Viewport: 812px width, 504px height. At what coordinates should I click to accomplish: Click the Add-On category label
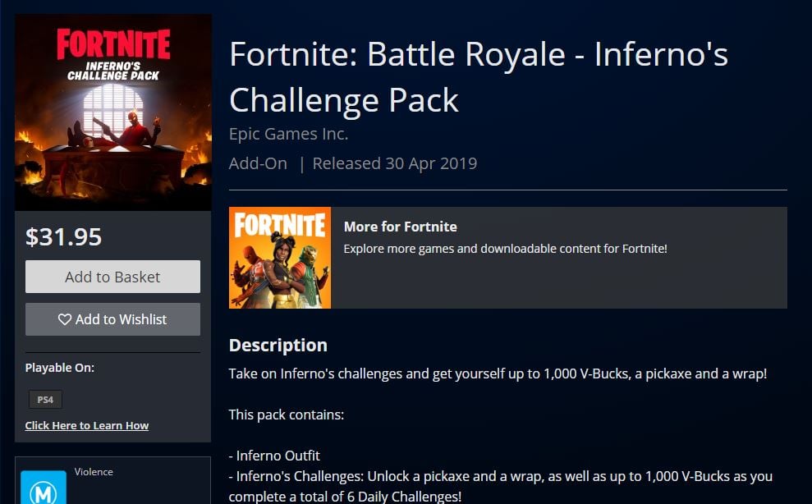[258, 163]
